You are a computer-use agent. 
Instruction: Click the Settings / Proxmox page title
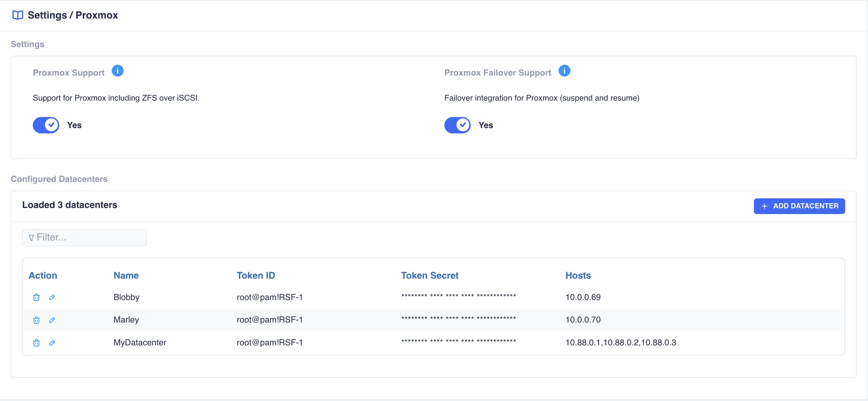pyautogui.click(x=73, y=15)
